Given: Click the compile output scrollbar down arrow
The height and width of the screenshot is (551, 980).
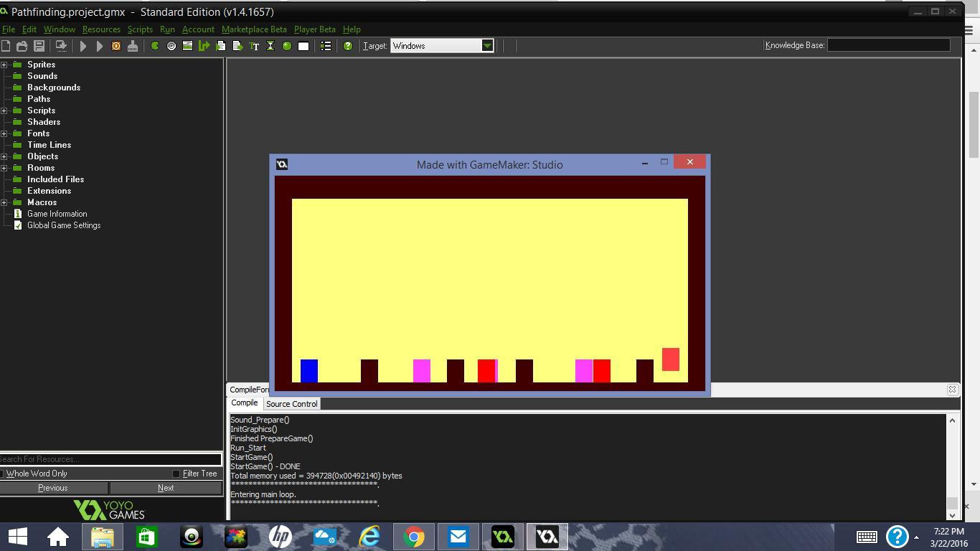Looking at the screenshot, I should 952,514.
